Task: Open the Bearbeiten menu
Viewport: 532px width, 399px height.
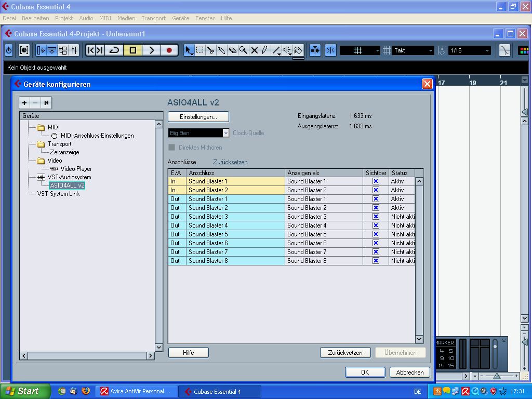Action: (x=35, y=18)
